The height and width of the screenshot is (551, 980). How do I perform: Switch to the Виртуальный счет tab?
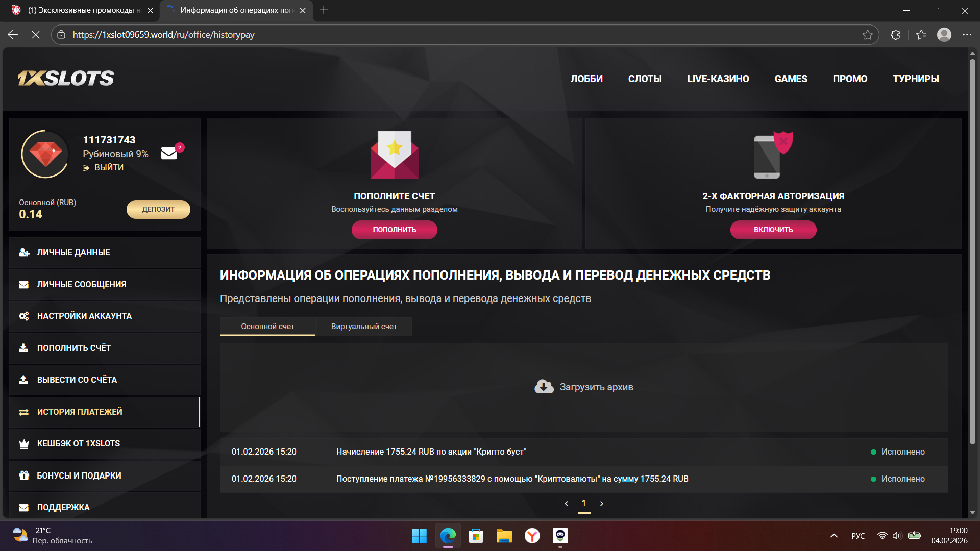(363, 327)
